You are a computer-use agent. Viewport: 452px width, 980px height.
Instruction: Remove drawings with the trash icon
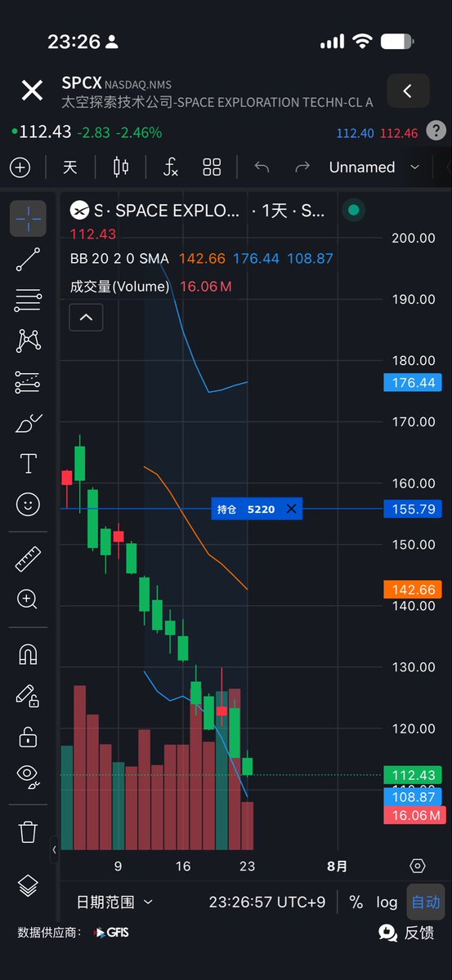[x=28, y=832]
